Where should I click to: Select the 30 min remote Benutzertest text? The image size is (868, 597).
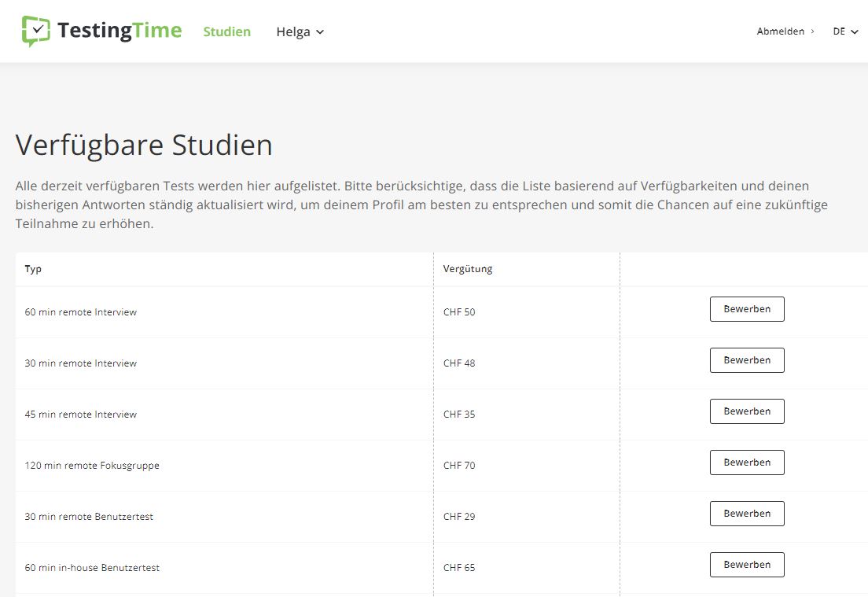[x=89, y=517]
